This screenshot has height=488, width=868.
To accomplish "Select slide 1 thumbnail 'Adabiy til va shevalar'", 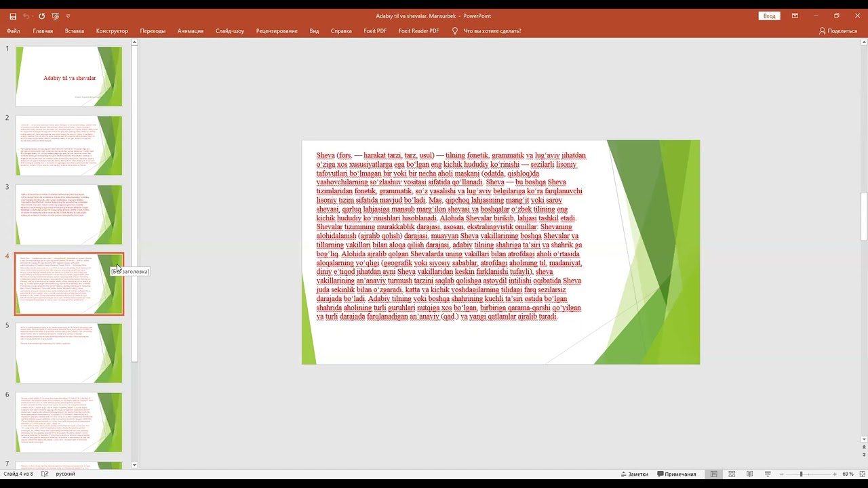I will click(69, 76).
